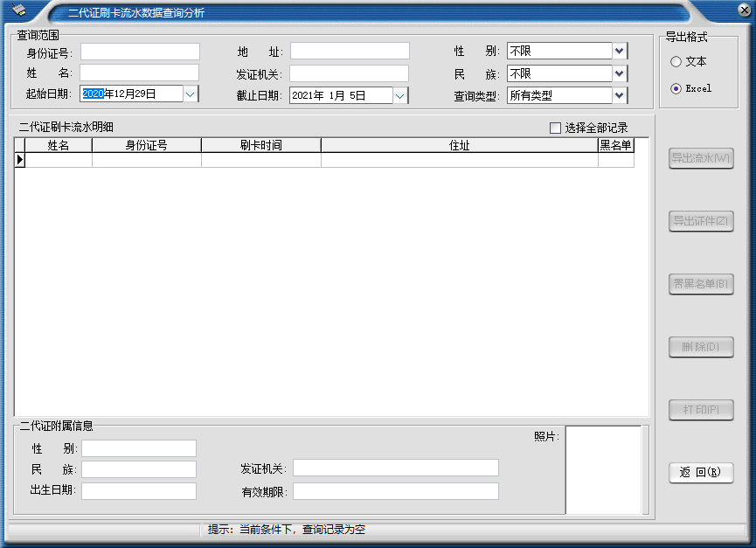
Task: Click the 发证机关 query input field
Action: 350,73
